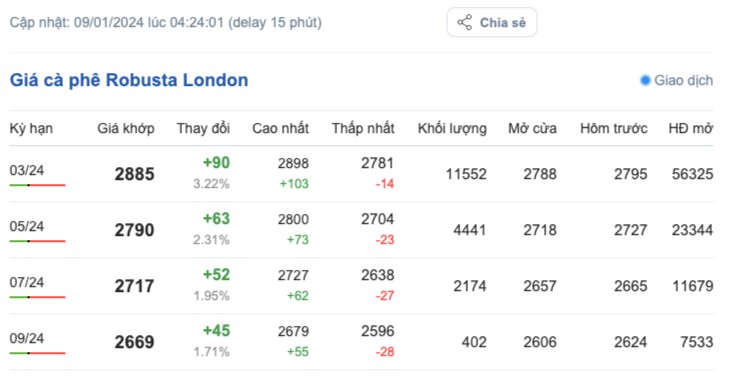Image resolution: width=731 pixels, height=377 pixels.
Task: Sort by the Hôm trước column header
Action: tap(614, 129)
